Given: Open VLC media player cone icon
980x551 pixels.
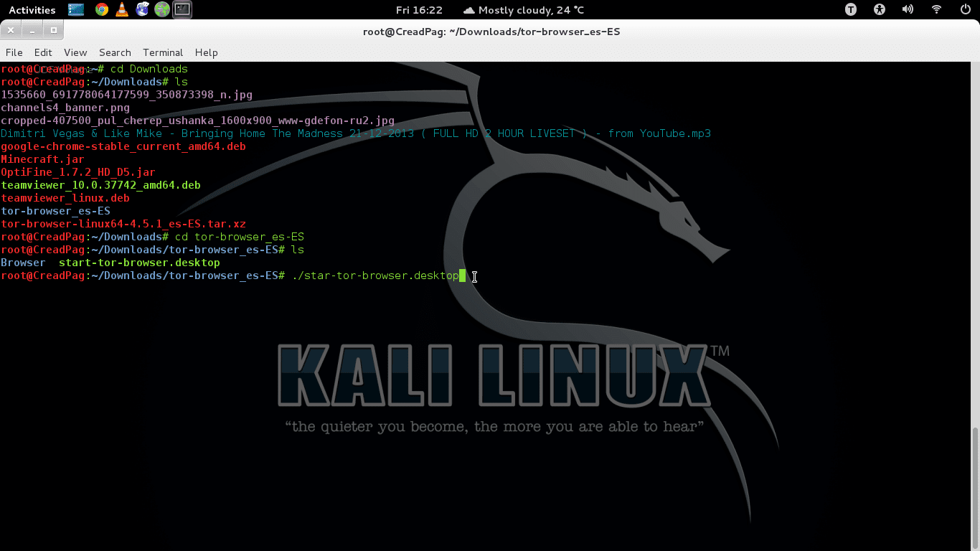Looking at the screenshot, I should [x=122, y=10].
